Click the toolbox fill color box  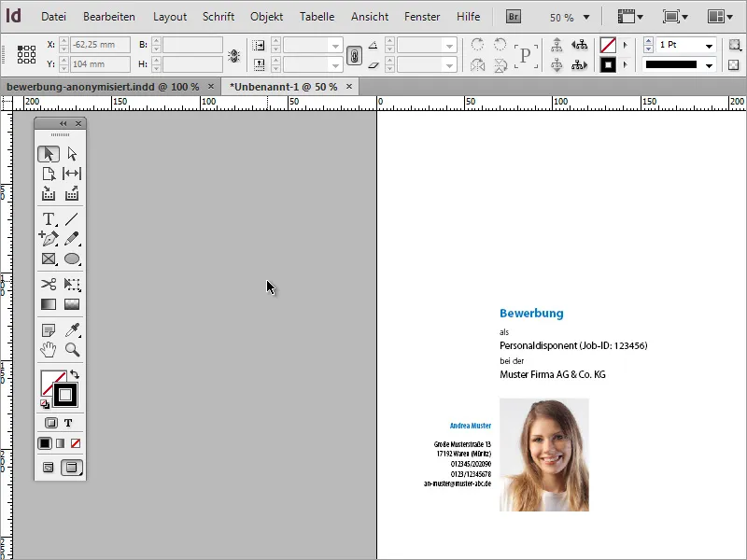pos(50,382)
